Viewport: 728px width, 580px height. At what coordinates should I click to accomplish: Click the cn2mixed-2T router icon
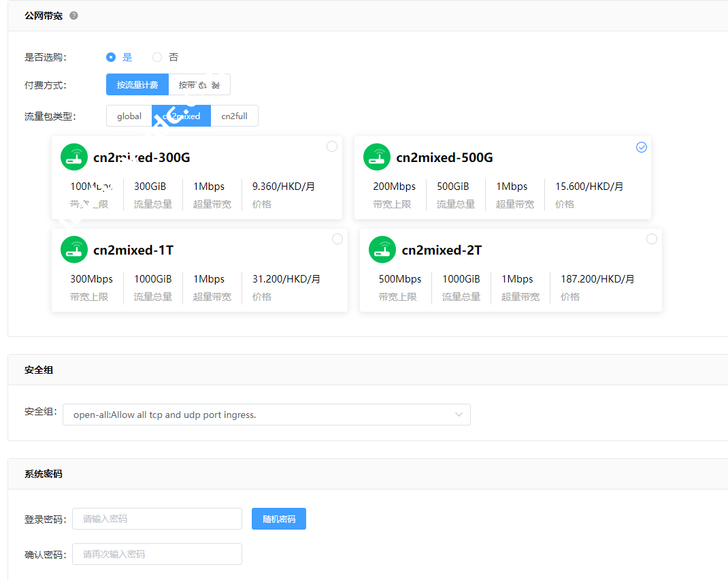pos(382,250)
